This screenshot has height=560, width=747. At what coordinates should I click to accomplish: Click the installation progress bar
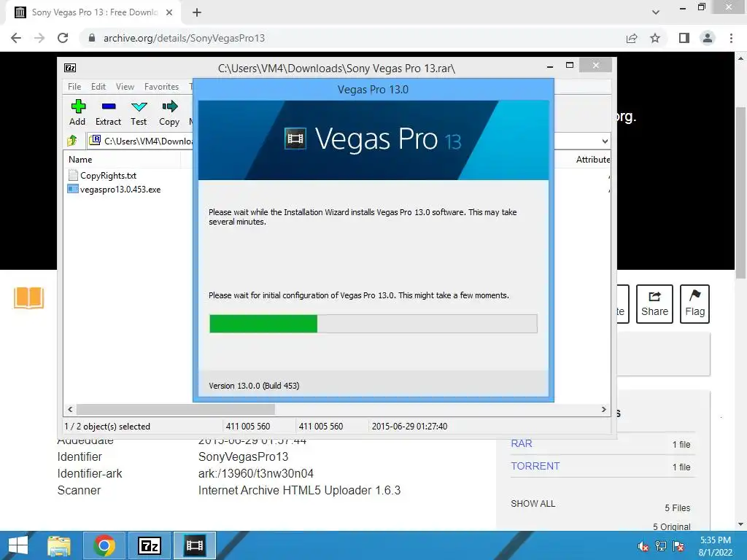click(x=373, y=324)
